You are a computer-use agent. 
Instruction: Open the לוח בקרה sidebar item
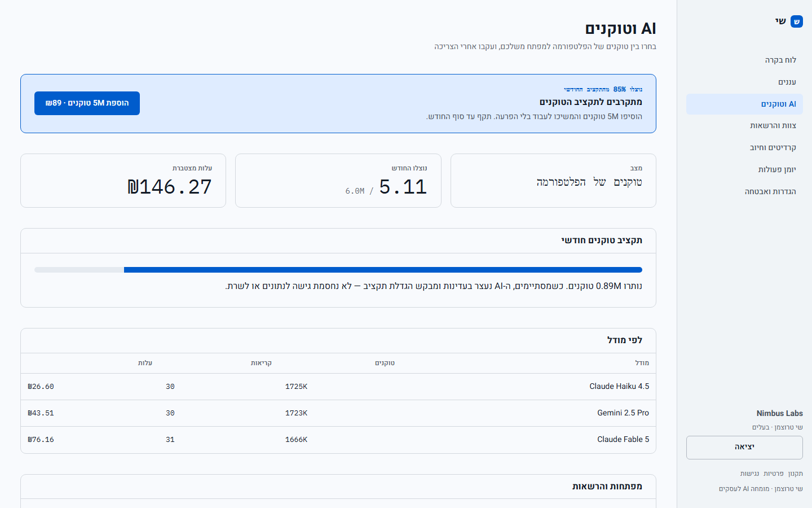pyautogui.click(x=744, y=60)
